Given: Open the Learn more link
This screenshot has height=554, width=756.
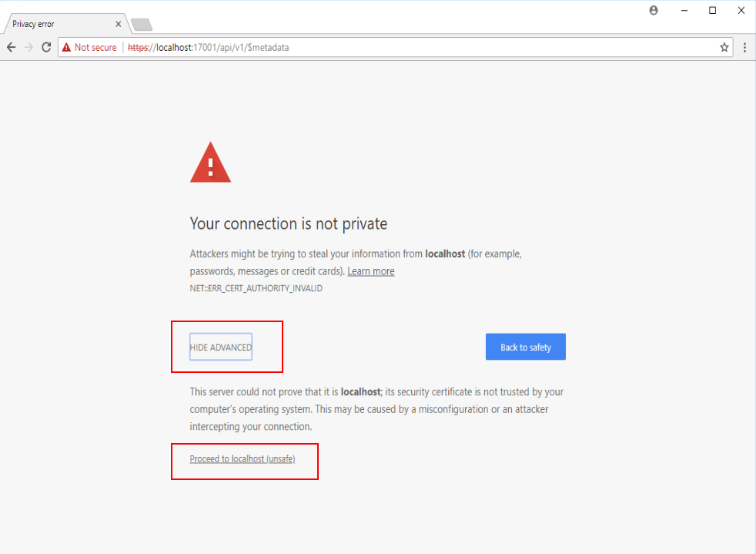Looking at the screenshot, I should 370,271.
